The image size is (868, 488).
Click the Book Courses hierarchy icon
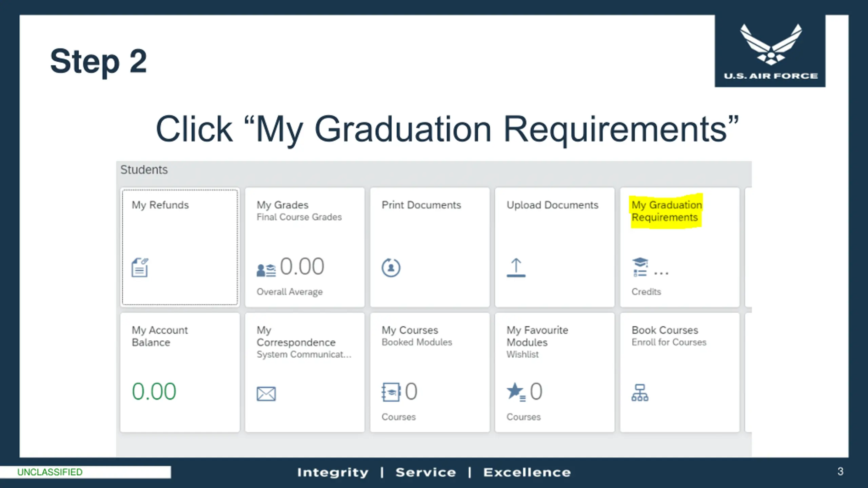(640, 392)
